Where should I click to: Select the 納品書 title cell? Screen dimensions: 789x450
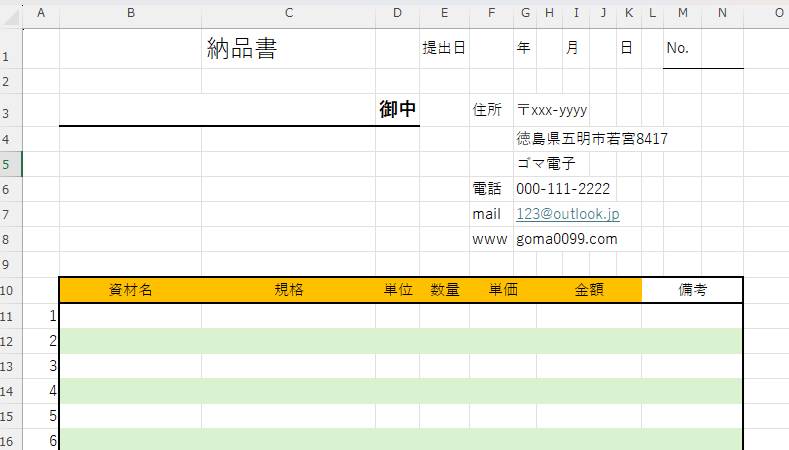coord(241,49)
